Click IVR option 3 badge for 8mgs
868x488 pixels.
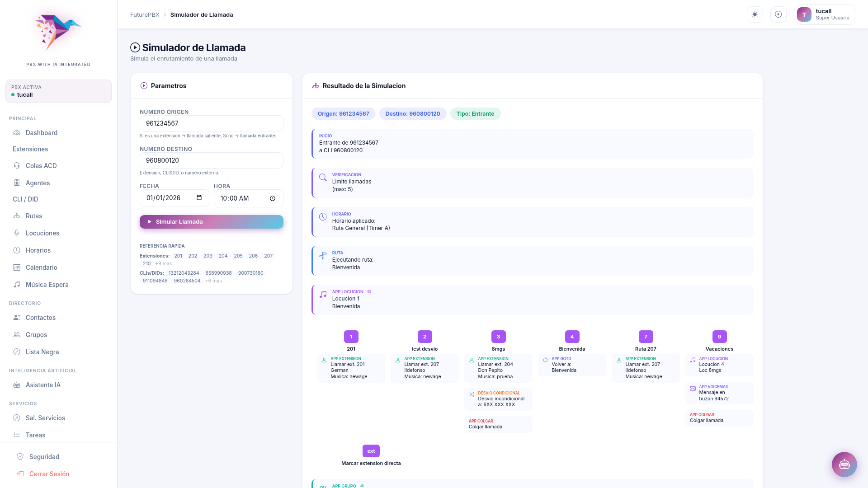tap(498, 337)
